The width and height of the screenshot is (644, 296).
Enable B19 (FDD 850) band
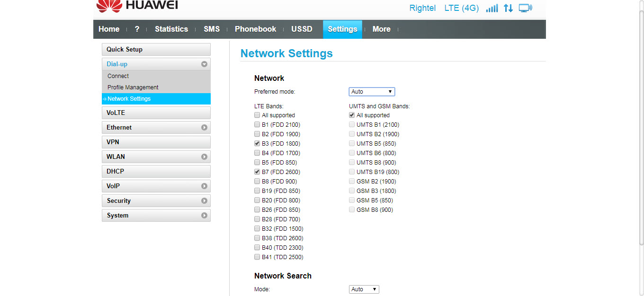[x=257, y=191]
